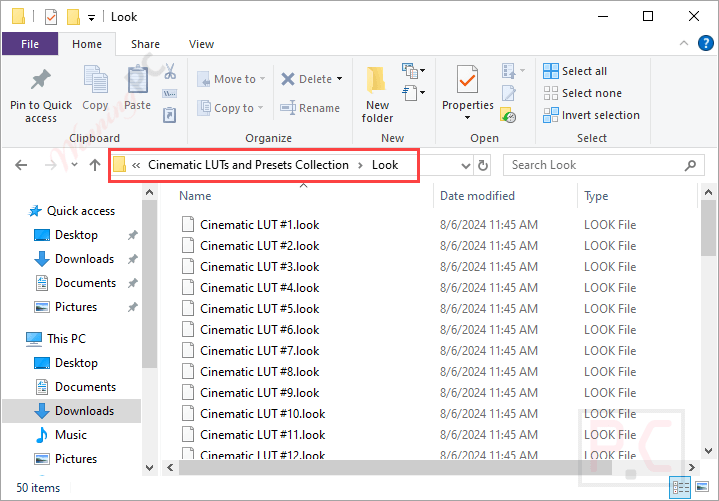The height and width of the screenshot is (501, 719).
Task: Open the File menu tab
Action: [30, 44]
